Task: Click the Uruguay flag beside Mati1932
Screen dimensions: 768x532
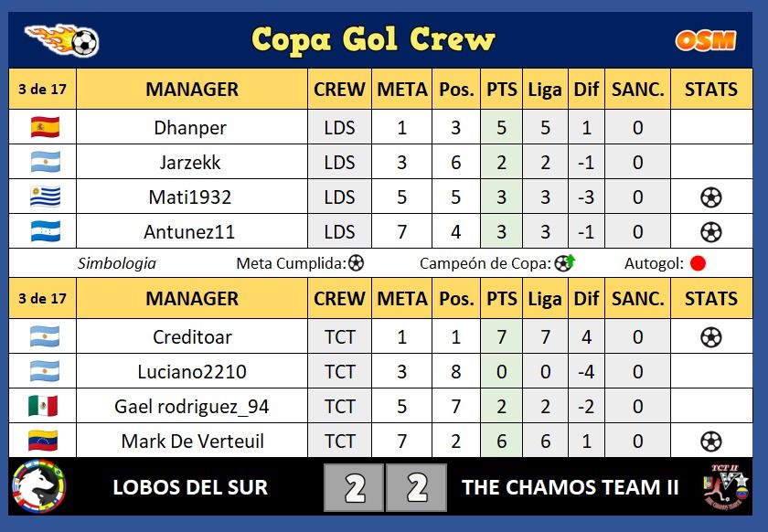Action: [x=45, y=197]
